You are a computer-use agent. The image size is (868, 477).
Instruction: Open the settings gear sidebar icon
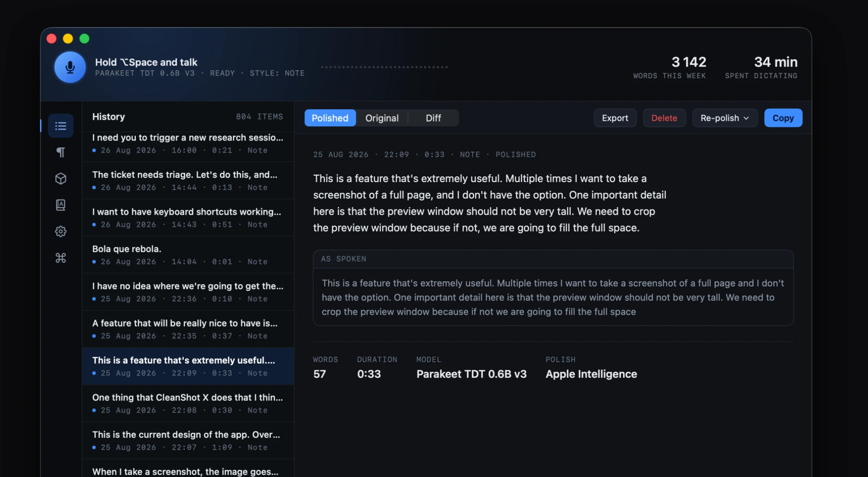tap(61, 231)
